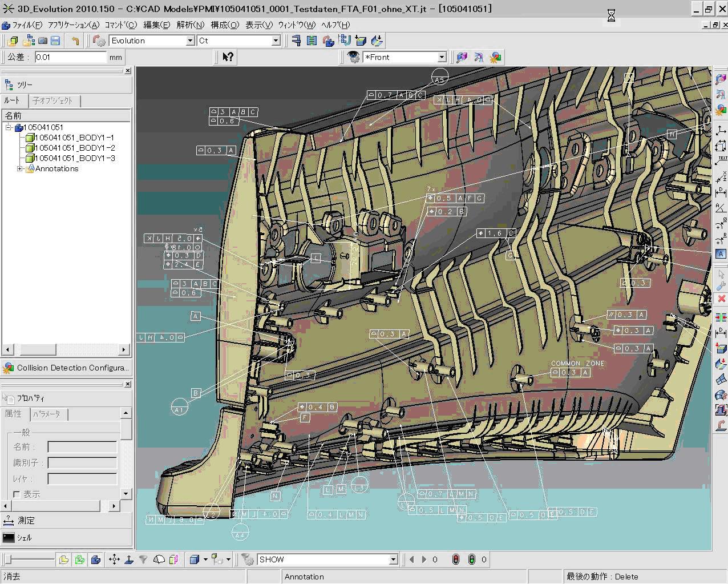Screen dimensions: 728x584
Task: Click the eye icon beside *Front view
Action: [x=354, y=57]
